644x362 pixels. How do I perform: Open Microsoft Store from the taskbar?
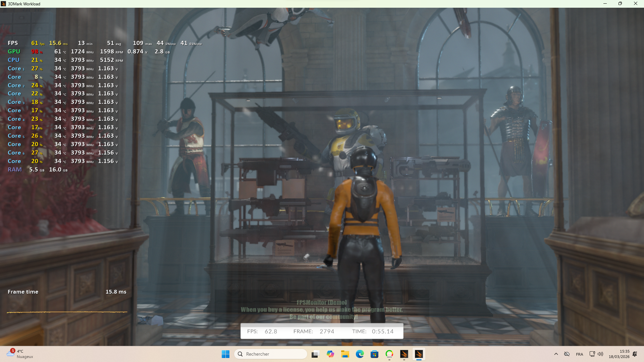(x=375, y=354)
